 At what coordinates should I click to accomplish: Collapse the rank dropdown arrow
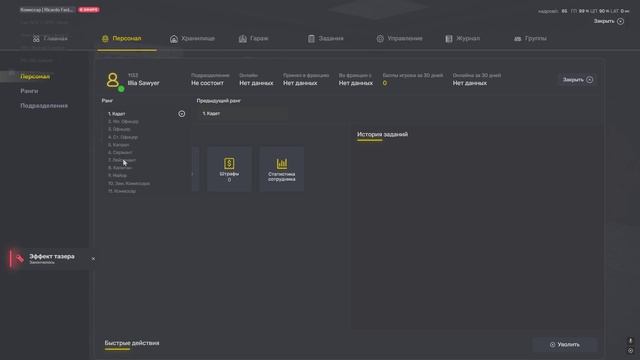point(182,114)
